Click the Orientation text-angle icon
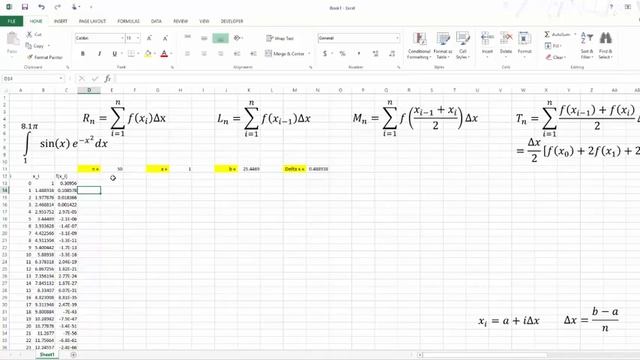The width and height of the screenshot is (640, 360). click(236, 38)
